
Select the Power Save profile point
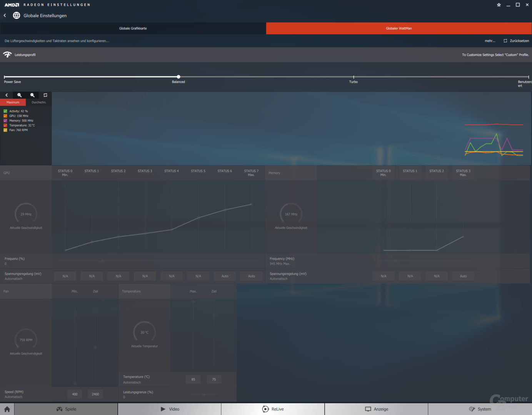[5, 77]
